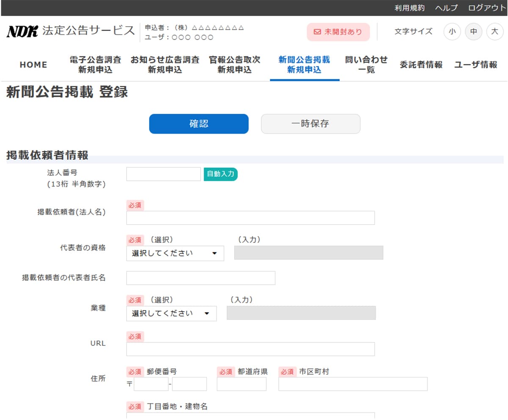The width and height of the screenshot is (508, 420).
Task: Open the 利用規約 link
Action: point(409,8)
